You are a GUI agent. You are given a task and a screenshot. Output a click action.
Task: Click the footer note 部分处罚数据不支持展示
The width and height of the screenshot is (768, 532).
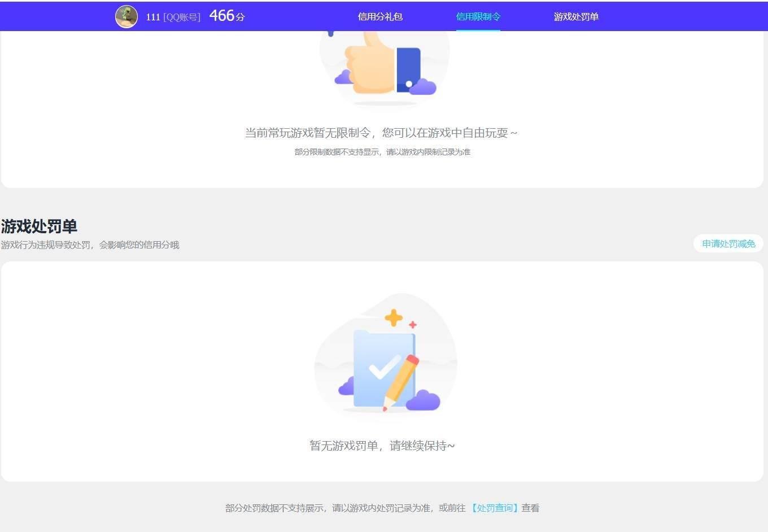(x=274, y=508)
